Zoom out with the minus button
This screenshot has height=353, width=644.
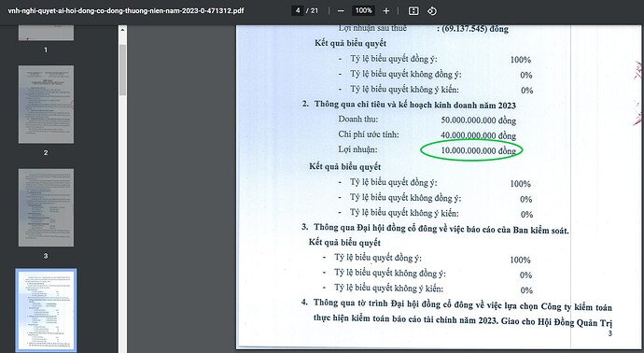pos(341,11)
